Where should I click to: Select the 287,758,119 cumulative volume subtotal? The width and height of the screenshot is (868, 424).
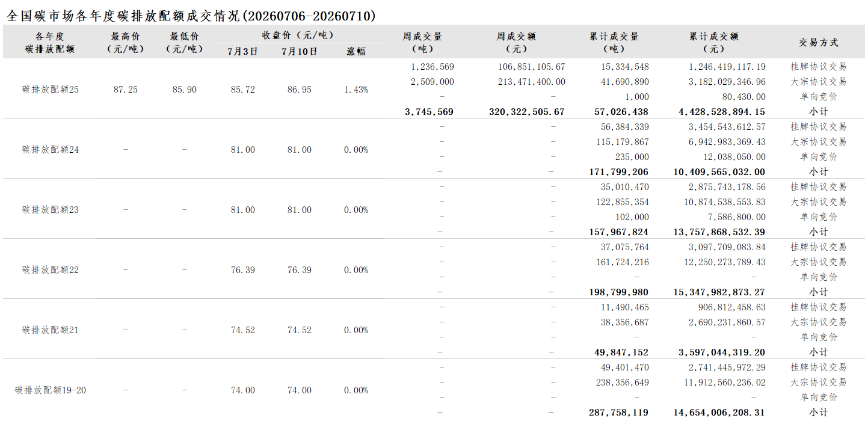coord(618,413)
